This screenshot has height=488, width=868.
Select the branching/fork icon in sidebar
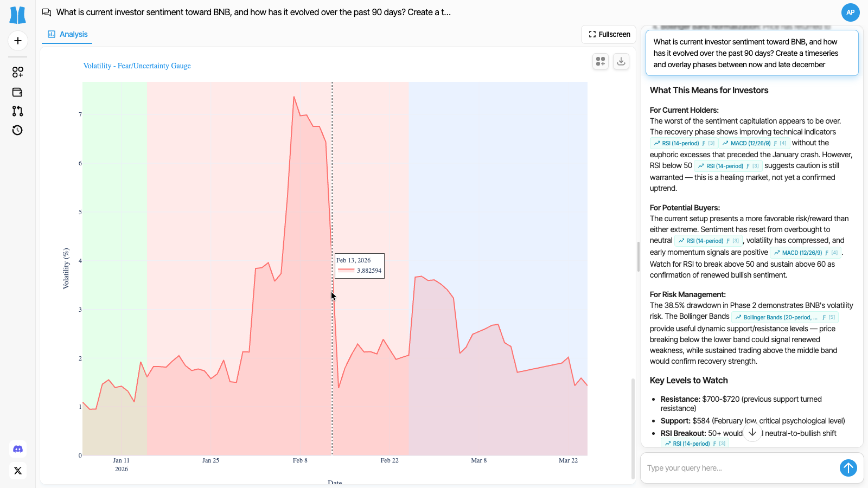click(x=17, y=111)
